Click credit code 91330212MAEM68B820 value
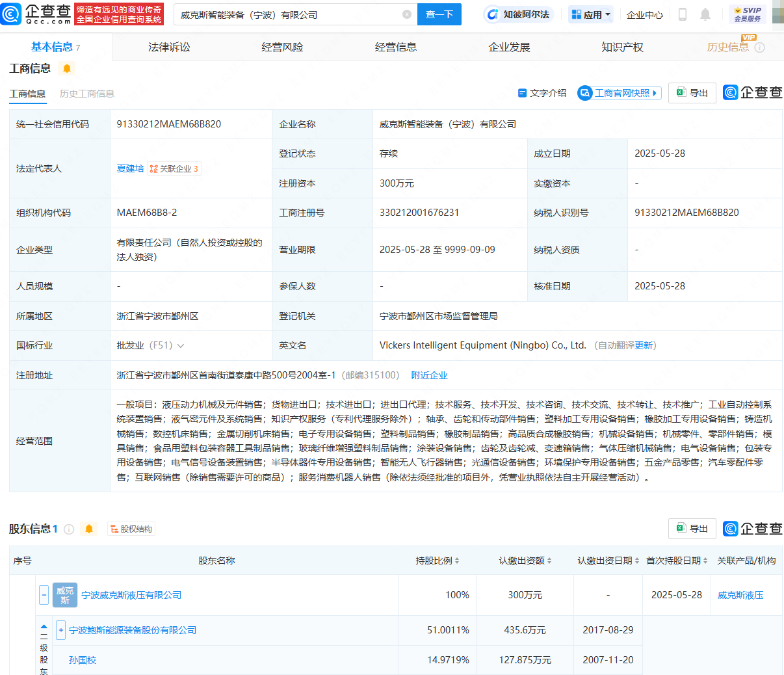The height and width of the screenshot is (675, 784). 169,124
